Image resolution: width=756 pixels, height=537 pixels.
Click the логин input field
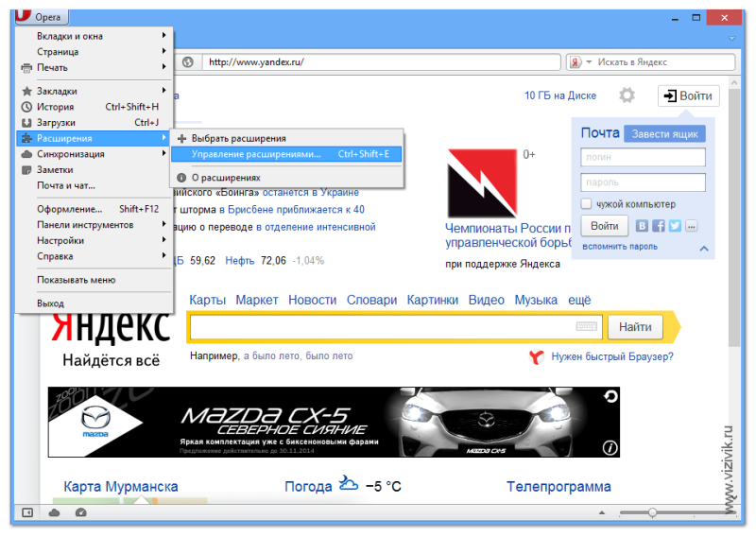pos(643,157)
